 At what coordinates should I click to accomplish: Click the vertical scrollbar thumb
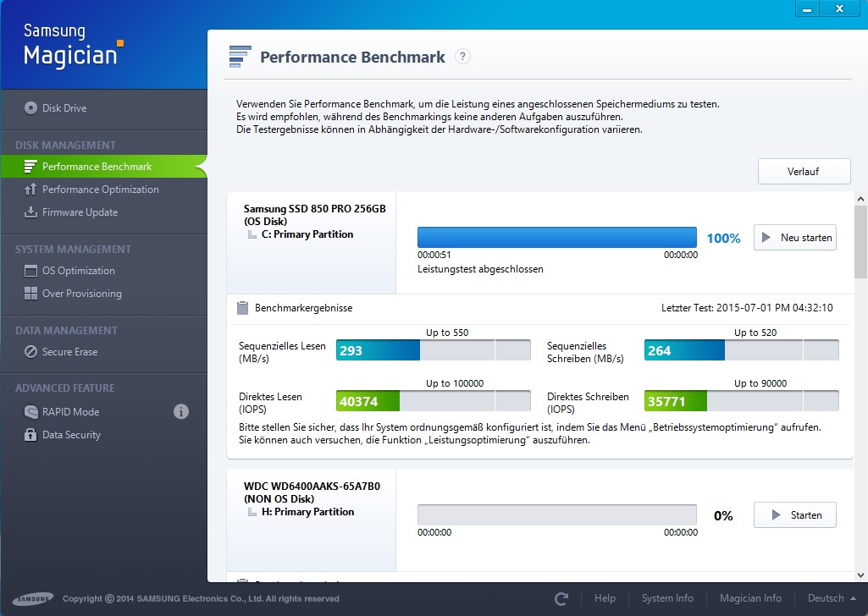tap(860, 242)
